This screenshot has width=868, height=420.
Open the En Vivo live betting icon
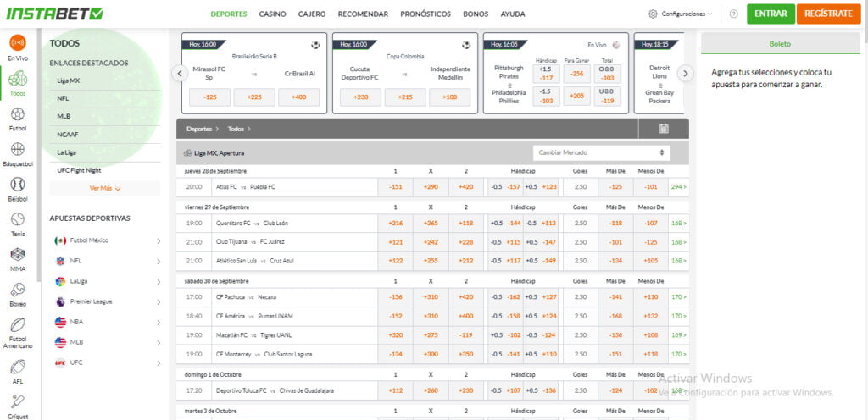18,42
